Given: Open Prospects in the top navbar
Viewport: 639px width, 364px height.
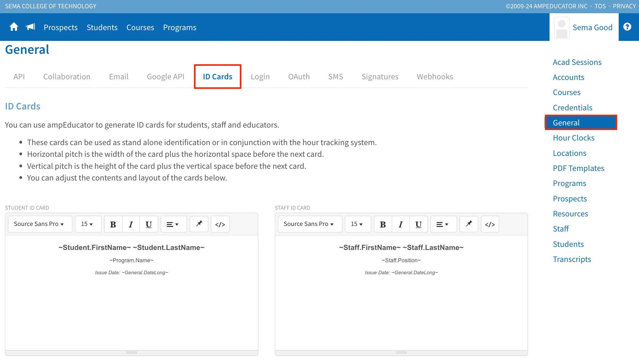Looking at the screenshot, I should point(61,27).
